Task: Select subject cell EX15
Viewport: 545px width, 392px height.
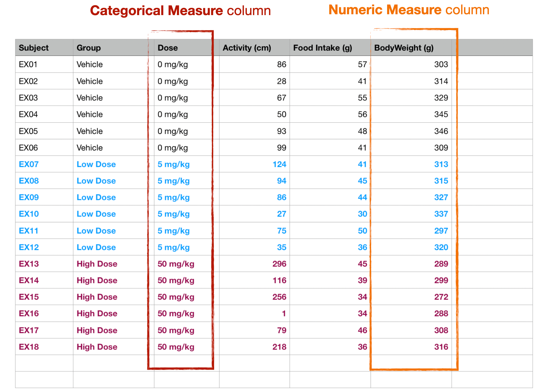Action: [x=44, y=297]
